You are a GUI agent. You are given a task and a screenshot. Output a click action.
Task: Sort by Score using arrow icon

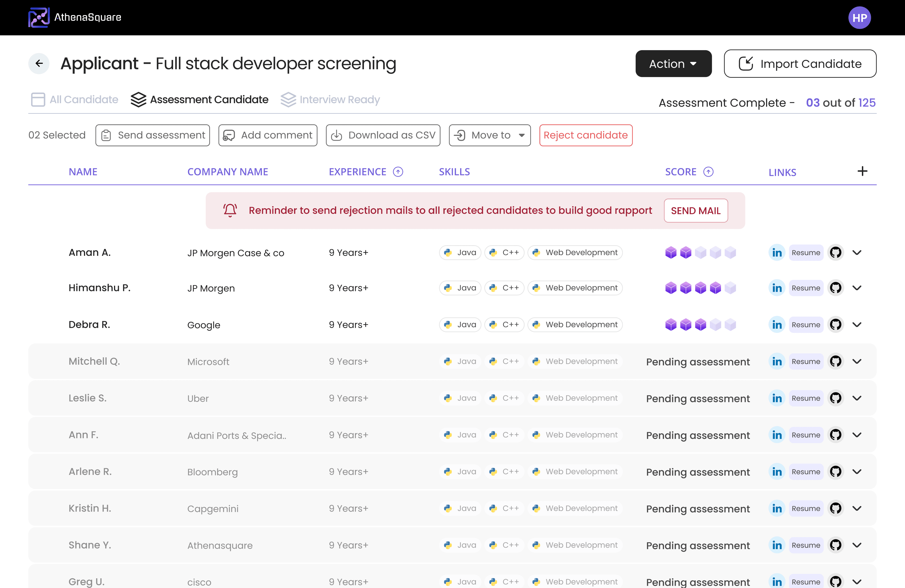708,172
